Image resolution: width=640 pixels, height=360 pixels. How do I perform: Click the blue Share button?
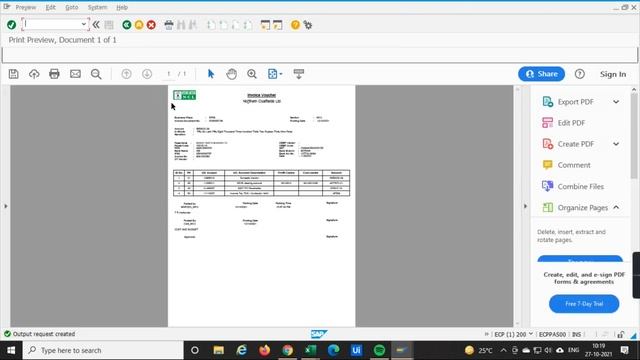tap(541, 74)
